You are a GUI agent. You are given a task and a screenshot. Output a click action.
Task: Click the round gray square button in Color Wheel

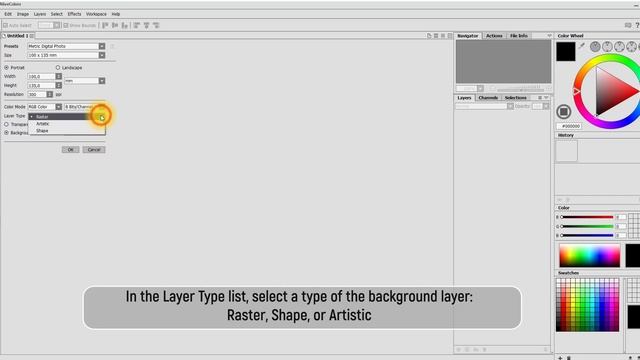coord(564,111)
